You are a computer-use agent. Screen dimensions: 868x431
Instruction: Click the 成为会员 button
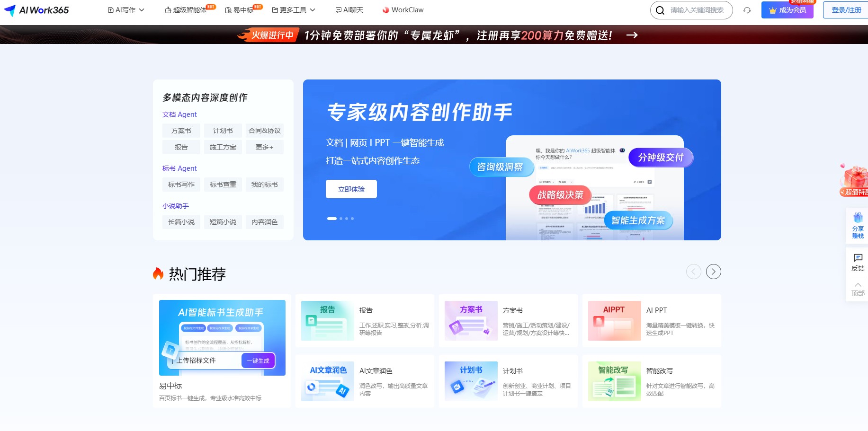pyautogui.click(x=787, y=10)
